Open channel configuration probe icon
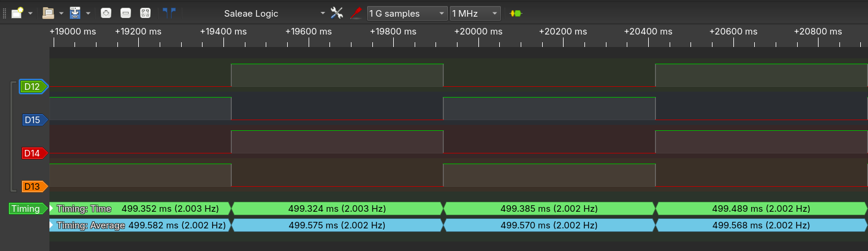Screen dimensions: 868x251 coord(356,12)
